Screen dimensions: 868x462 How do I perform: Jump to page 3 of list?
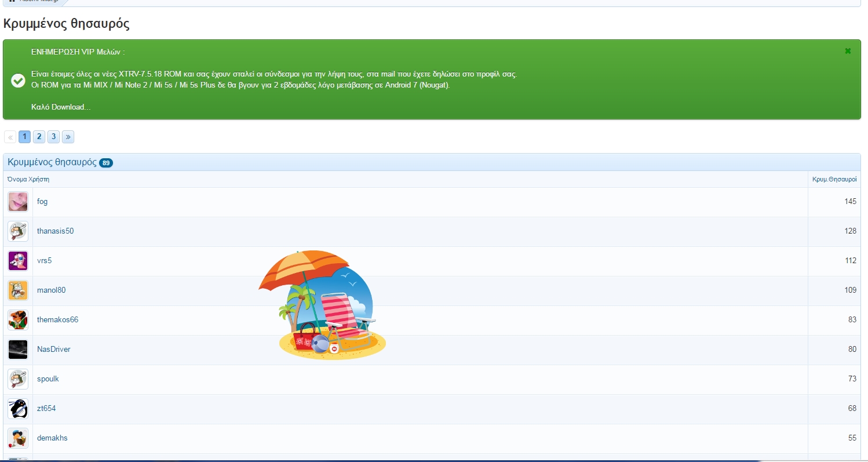(x=53, y=137)
